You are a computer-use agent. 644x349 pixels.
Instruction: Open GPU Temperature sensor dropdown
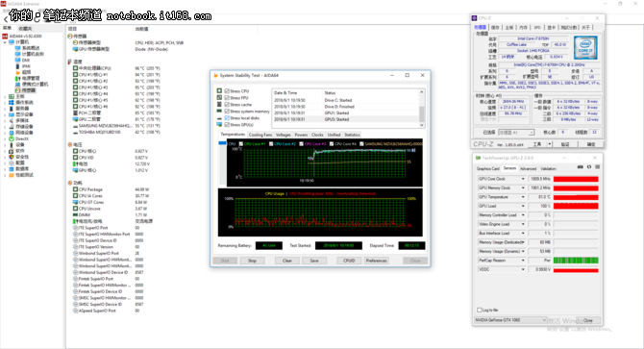click(x=523, y=197)
